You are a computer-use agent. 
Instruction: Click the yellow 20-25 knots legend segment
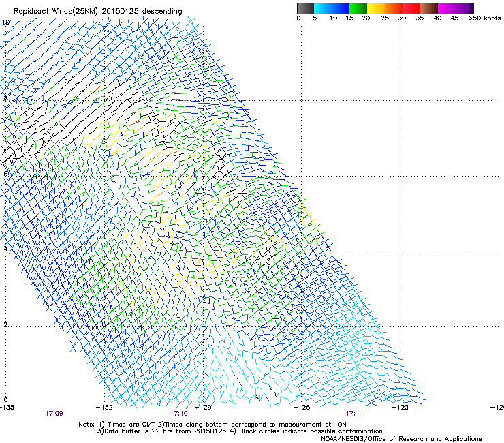tap(376, 8)
